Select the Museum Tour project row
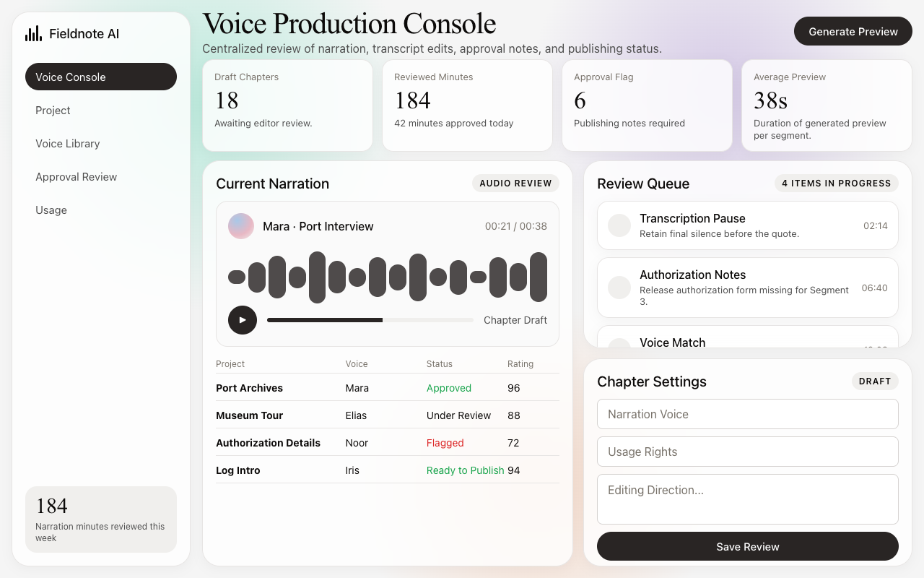The image size is (924, 578). 388,415
